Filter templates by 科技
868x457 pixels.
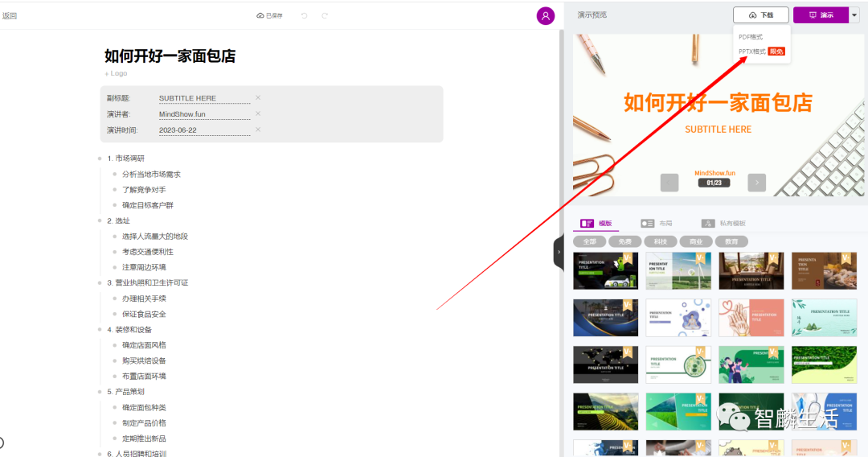tap(660, 241)
